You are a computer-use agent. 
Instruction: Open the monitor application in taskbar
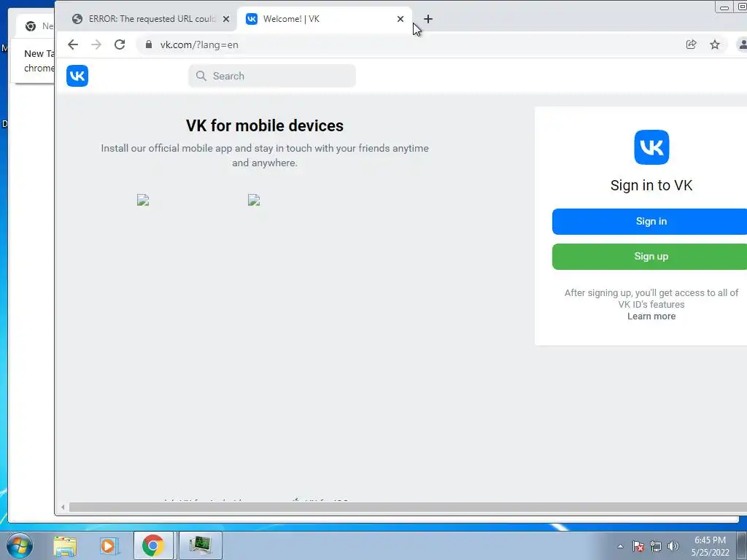tap(200, 545)
